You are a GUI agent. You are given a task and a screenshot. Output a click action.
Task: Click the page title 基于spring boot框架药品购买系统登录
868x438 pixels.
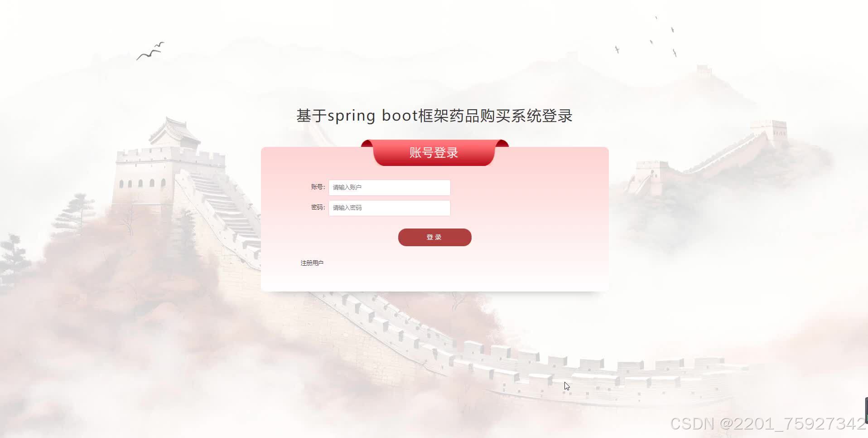434,116
